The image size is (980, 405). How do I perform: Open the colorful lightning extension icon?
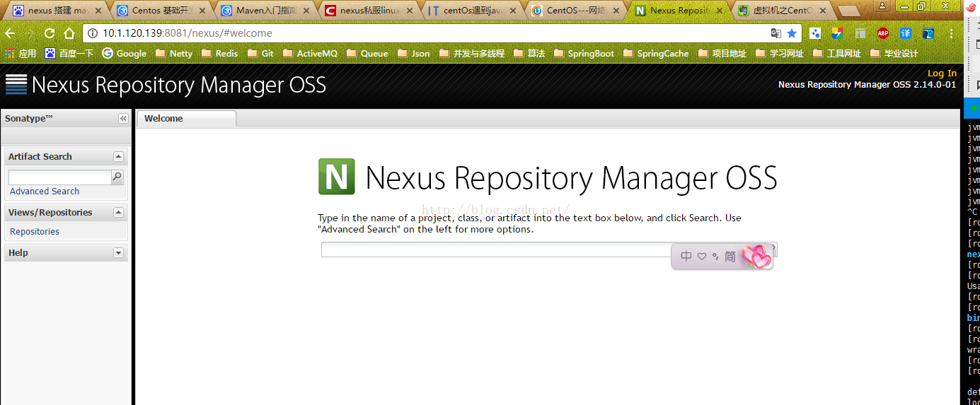point(837,33)
